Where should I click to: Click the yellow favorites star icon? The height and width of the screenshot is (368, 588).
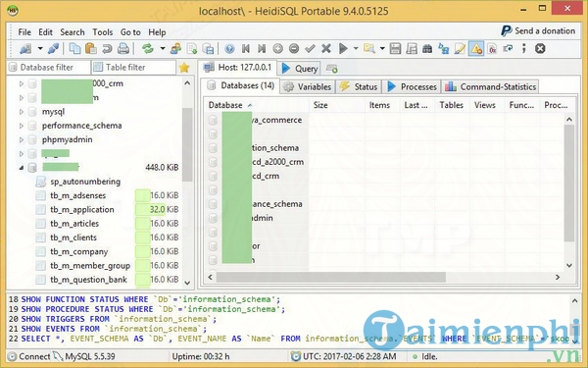[x=184, y=67]
